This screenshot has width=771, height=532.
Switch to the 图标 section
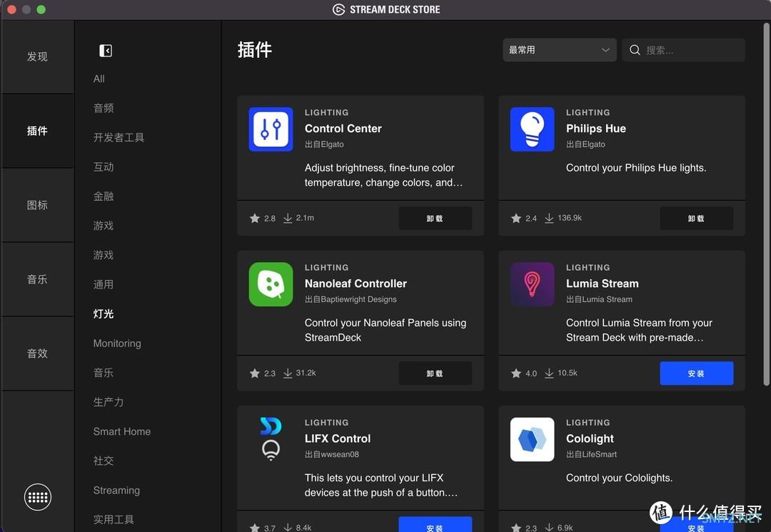click(37, 205)
